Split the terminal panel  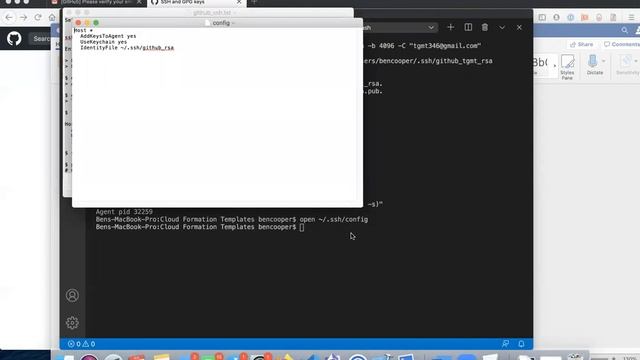pyautogui.click(x=468, y=27)
